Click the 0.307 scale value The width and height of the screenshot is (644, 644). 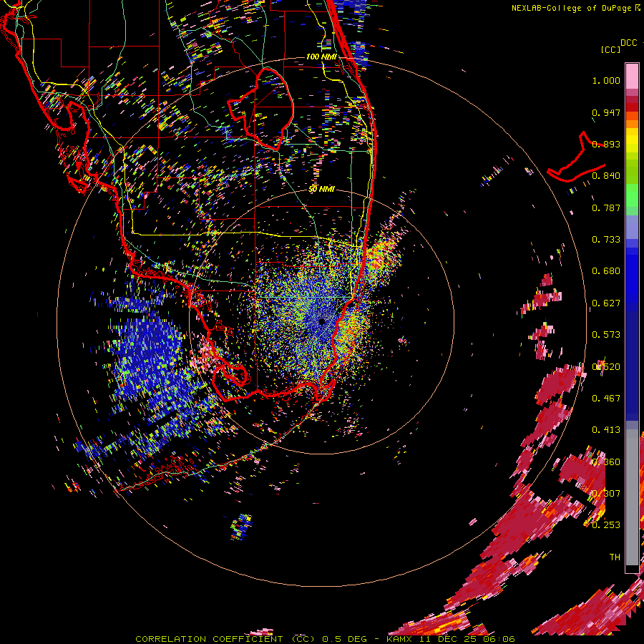606,493
